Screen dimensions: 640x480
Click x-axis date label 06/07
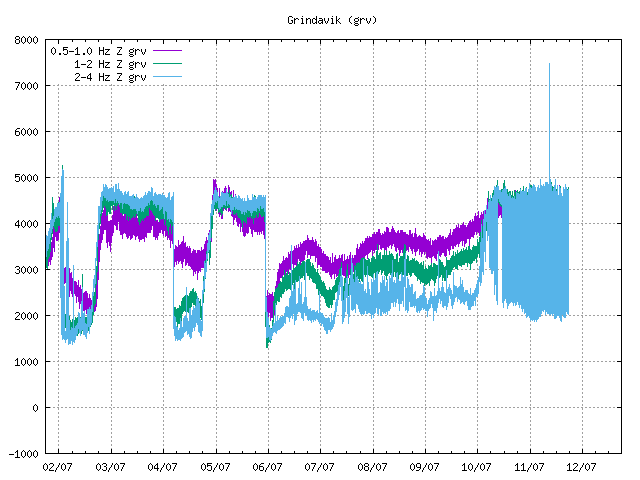tap(267, 467)
